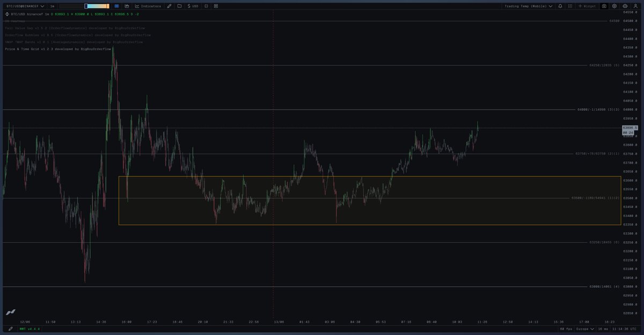Switch the USD currency denomination
The width and height of the screenshot is (644, 335).
point(193,6)
